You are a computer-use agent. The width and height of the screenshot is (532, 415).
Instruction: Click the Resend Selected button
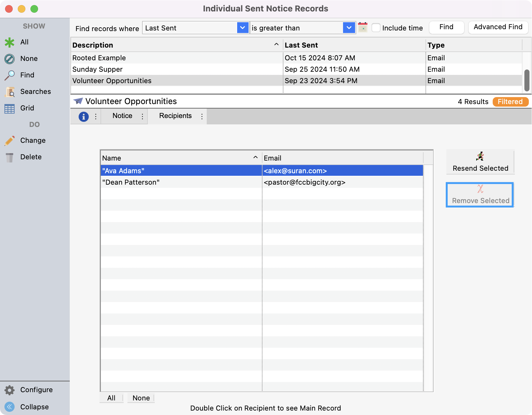click(x=480, y=162)
